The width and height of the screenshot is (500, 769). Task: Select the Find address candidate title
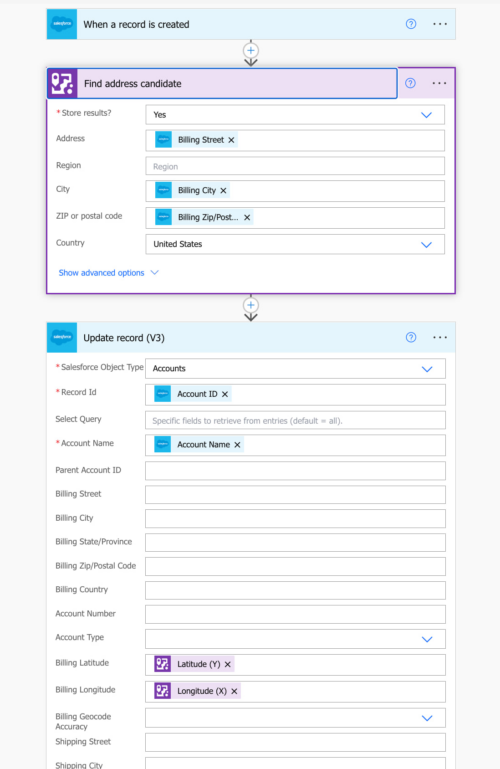click(x=132, y=83)
